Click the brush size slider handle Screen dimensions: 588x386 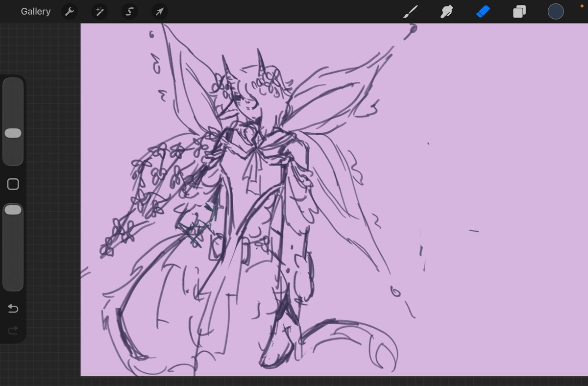click(13, 133)
